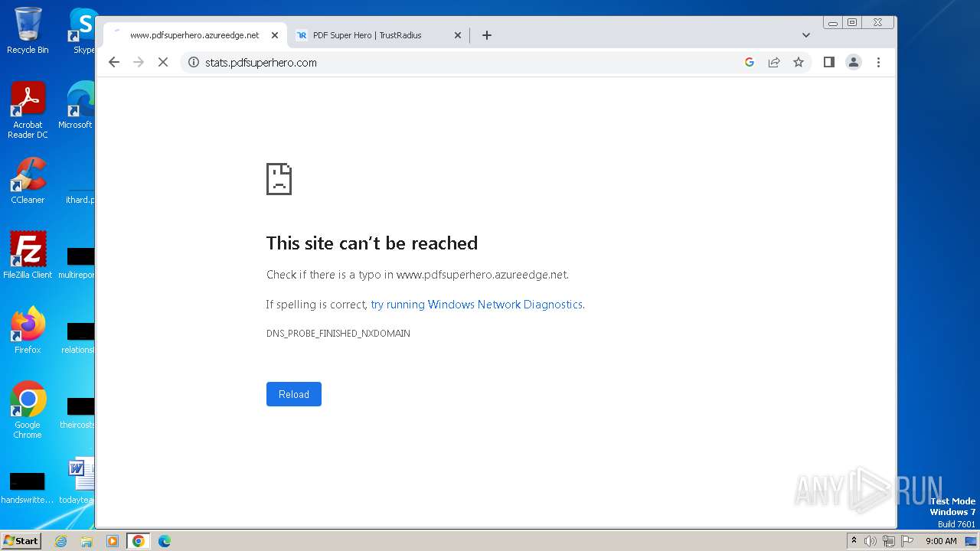Click the Google icon in address bar

point(750,63)
